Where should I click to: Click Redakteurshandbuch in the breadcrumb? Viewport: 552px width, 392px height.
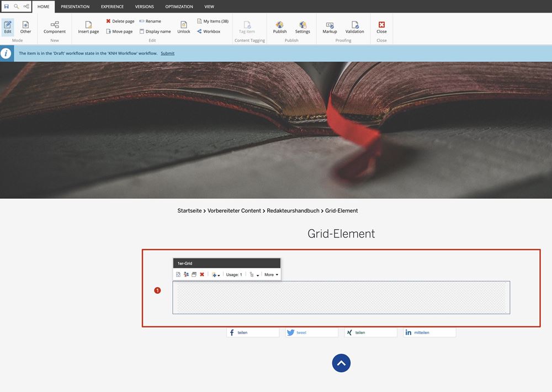pos(293,211)
